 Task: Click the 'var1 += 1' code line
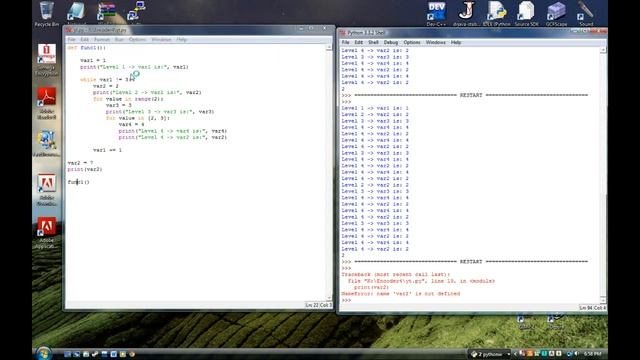(x=107, y=150)
